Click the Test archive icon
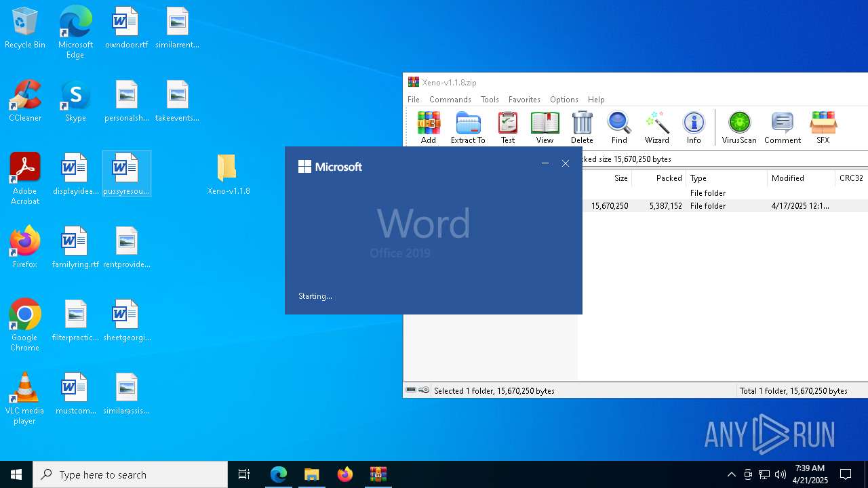 coord(508,128)
